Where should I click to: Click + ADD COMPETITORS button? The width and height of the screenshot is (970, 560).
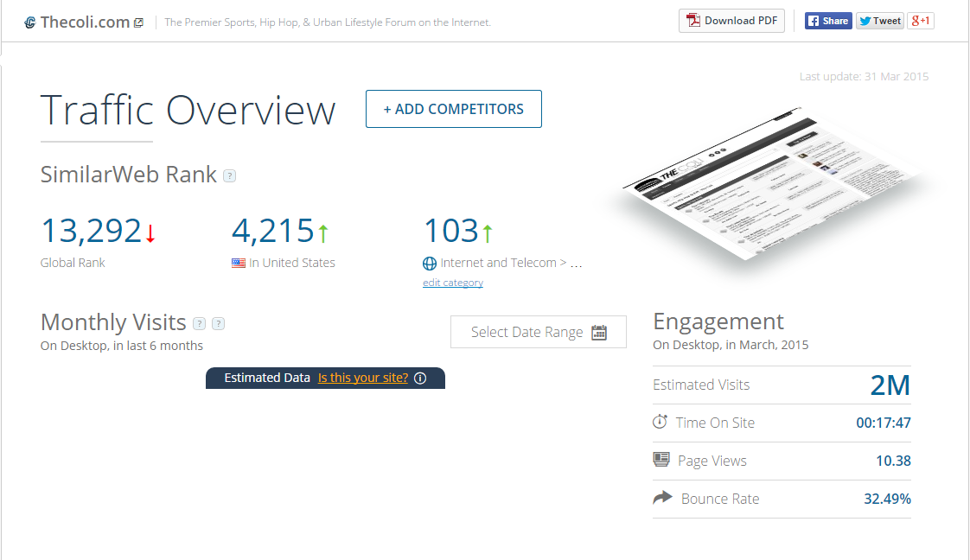(454, 109)
